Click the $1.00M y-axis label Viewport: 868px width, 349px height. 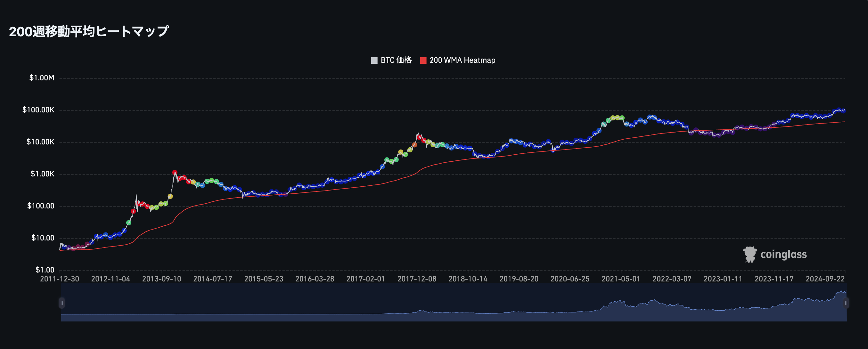tap(41, 78)
